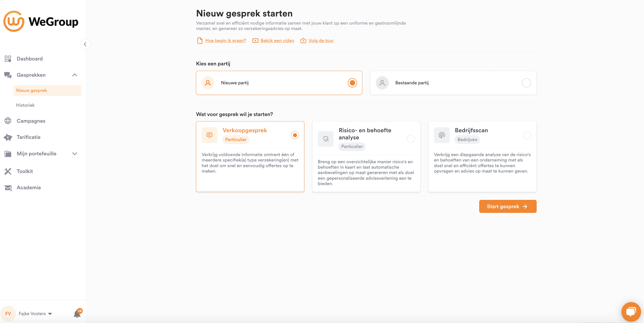644x323 pixels.
Task: Select the Bedrijfsscan radio option
Action: click(527, 135)
